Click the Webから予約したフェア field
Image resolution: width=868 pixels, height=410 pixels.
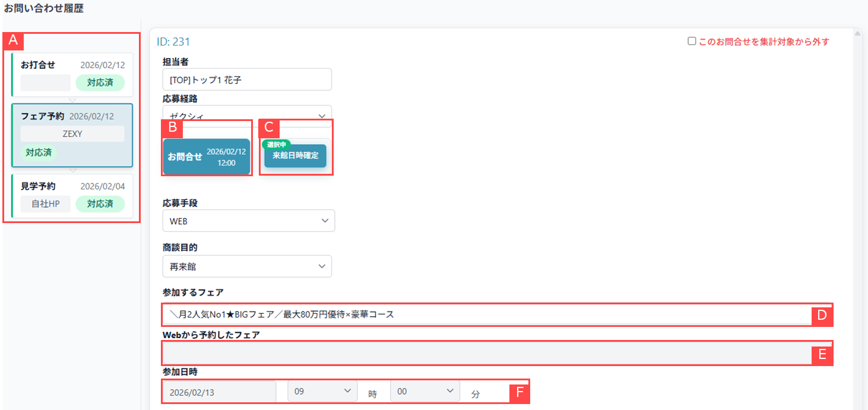[x=487, y=354]
